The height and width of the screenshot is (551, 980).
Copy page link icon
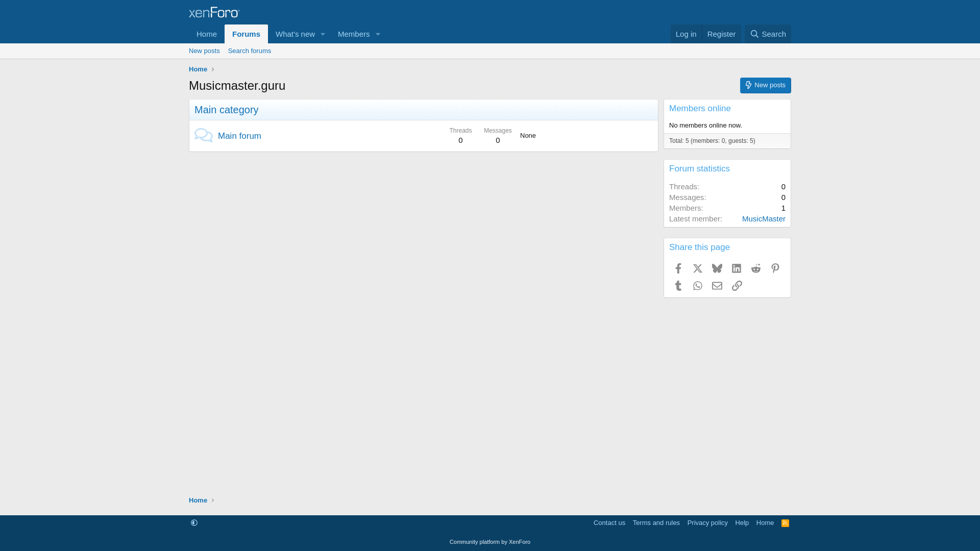pos(737,286)
